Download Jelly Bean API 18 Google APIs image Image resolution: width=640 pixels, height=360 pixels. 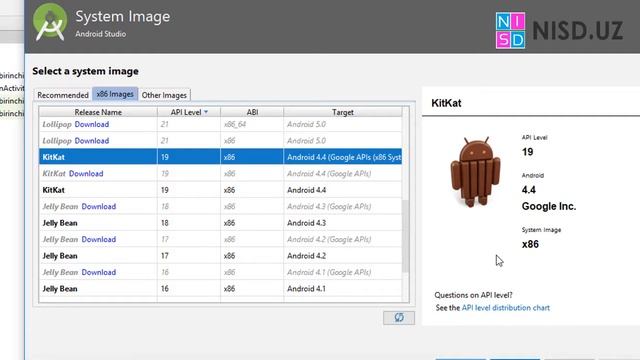tap(99, 207)
